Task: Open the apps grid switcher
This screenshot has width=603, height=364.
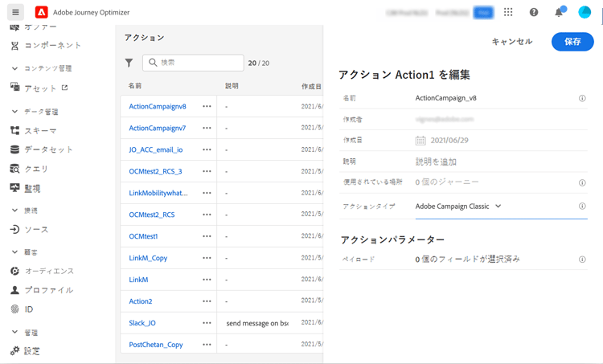Action: 508,12
